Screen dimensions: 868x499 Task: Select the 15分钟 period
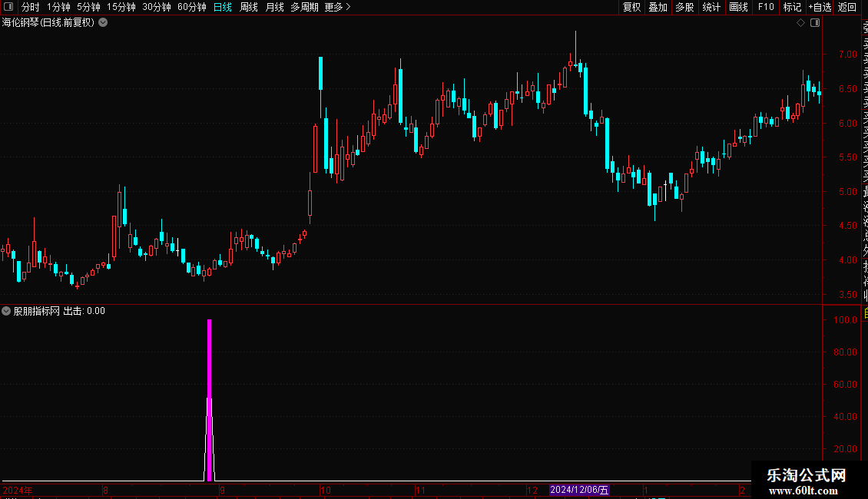pos(121,7)
